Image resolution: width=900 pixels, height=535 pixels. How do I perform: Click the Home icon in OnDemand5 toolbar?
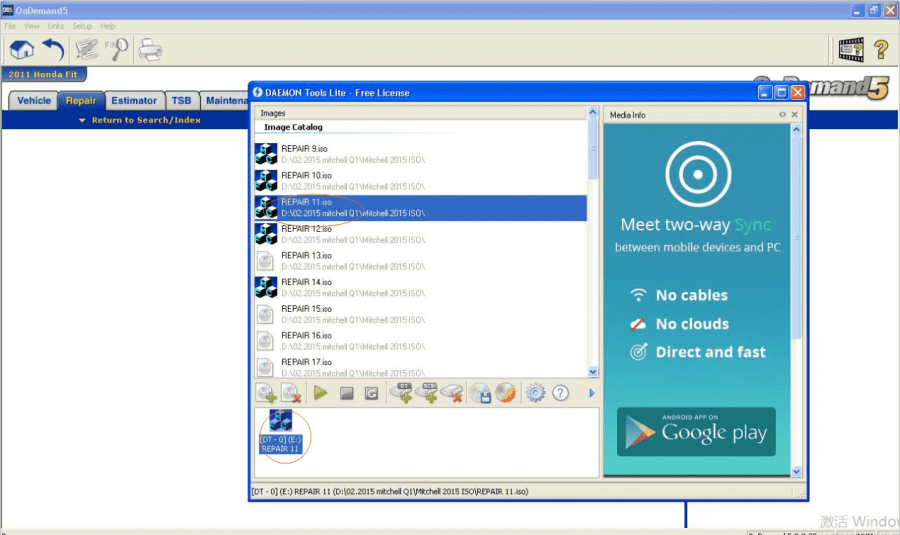[x=21, y=49]
